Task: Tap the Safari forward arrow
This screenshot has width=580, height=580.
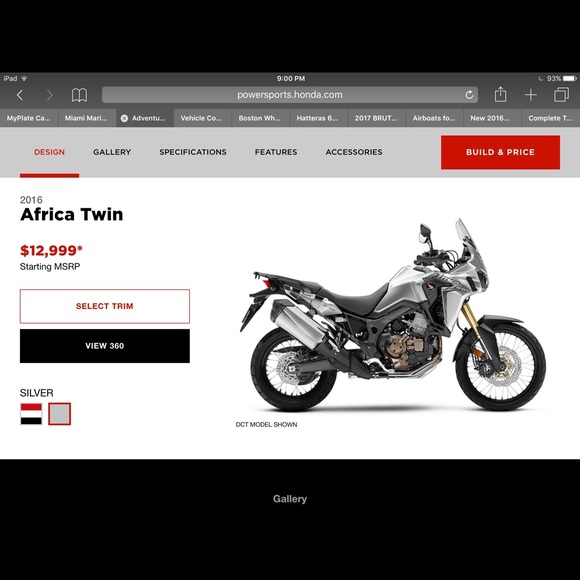Action: coord(49,95)
